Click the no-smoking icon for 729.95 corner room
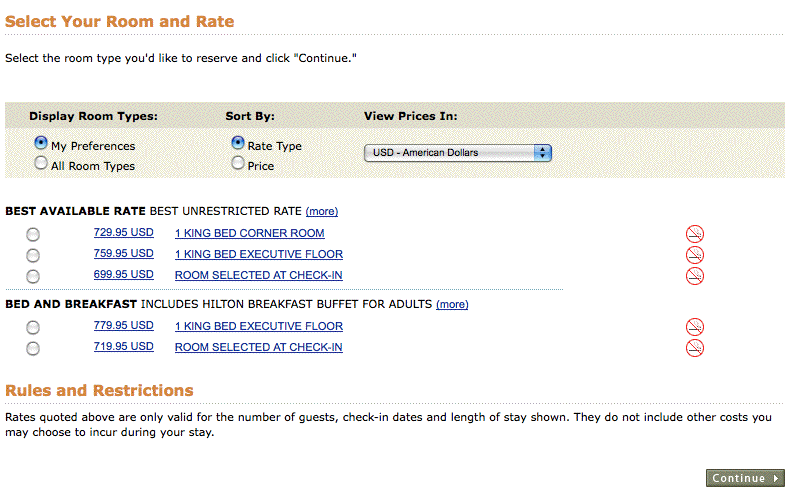788x496 pixels. pos(694,234)
